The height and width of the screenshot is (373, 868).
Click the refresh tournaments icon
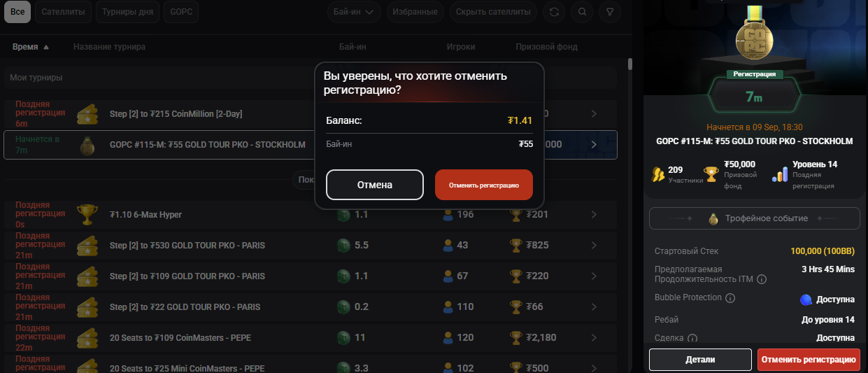[555, 12]
